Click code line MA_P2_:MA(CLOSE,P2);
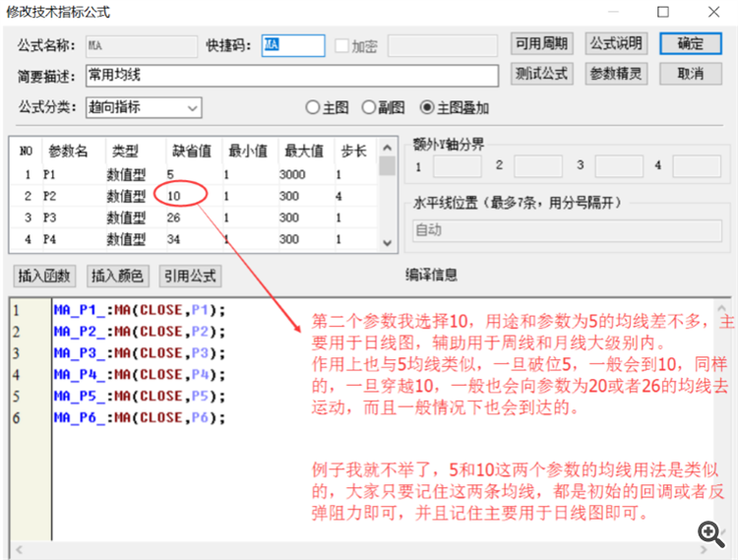 [140, 332]
